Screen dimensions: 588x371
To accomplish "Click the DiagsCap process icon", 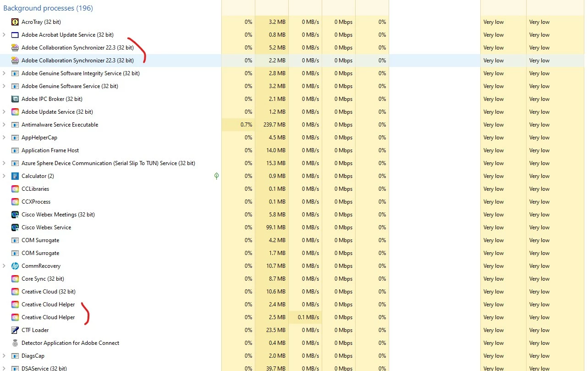I will tap(15, 356).
